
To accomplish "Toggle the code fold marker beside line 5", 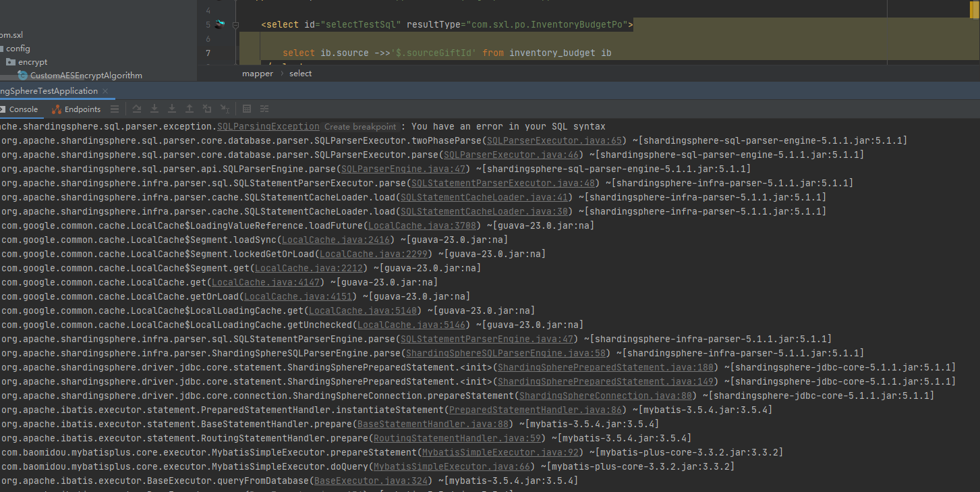I will click(235, 24).
